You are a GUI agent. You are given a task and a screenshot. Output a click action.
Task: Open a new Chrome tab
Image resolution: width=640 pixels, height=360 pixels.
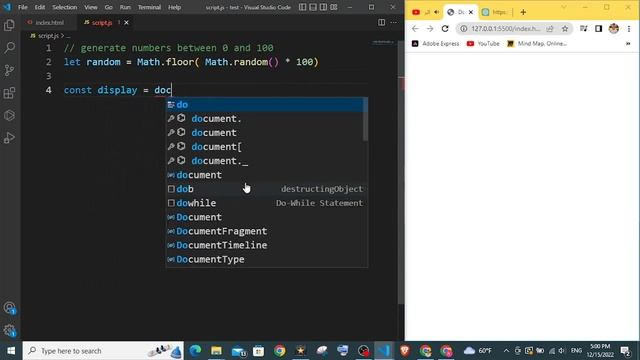[x=523, y=12]
